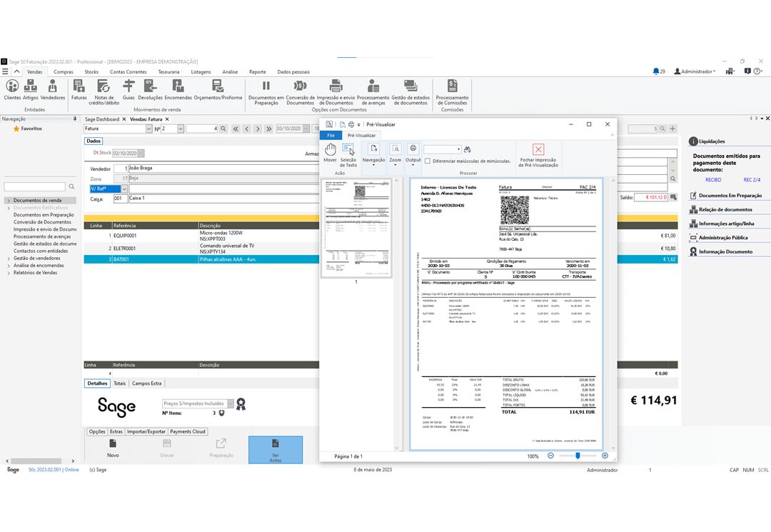Click the Ver Antes preview button
The height and width of the screenshot is (532, 771).
click(x=276, y=450)
